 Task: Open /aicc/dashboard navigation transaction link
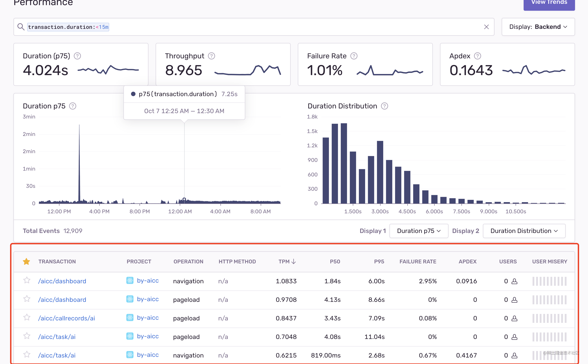[62, 281]
